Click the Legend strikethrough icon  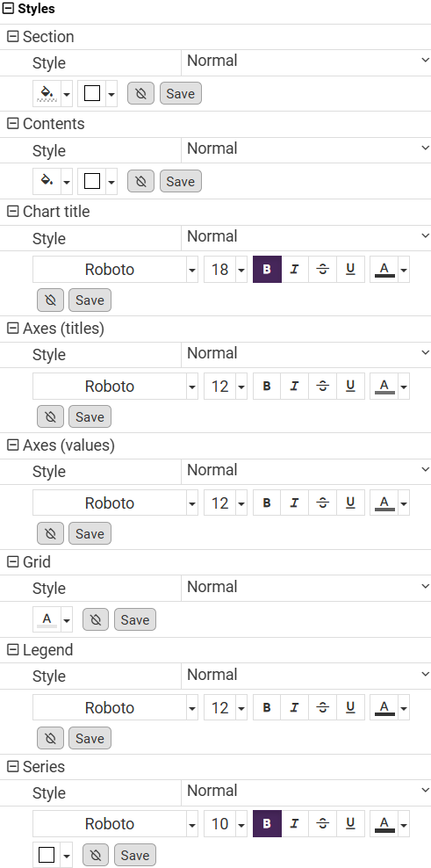[x=322, y=707]
